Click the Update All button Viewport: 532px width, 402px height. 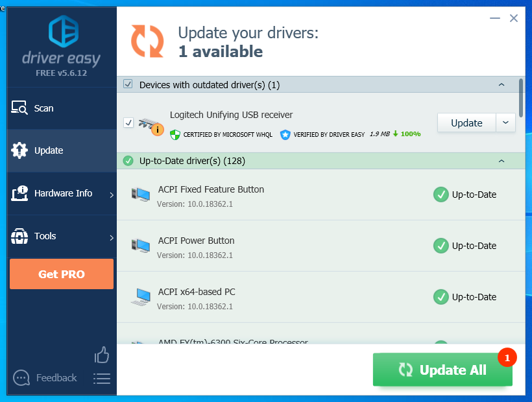(442, 370)
